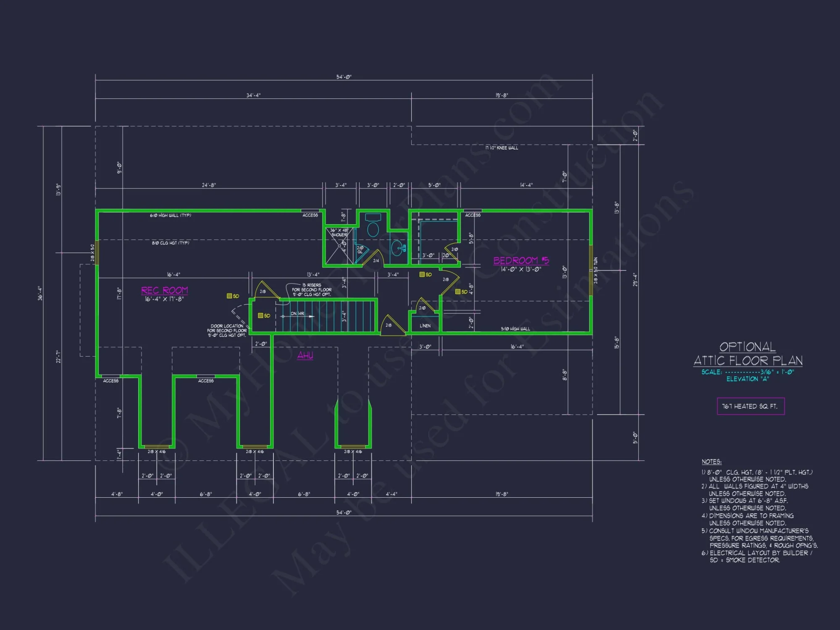Select the 15 Risers stair note
Screen dimensions: 840x630
[312, 289]
